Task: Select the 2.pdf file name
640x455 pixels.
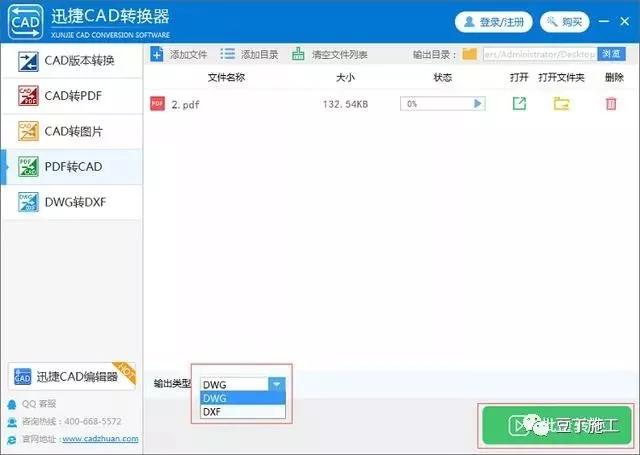Action: pyautogui.click(x=185, y=105)
